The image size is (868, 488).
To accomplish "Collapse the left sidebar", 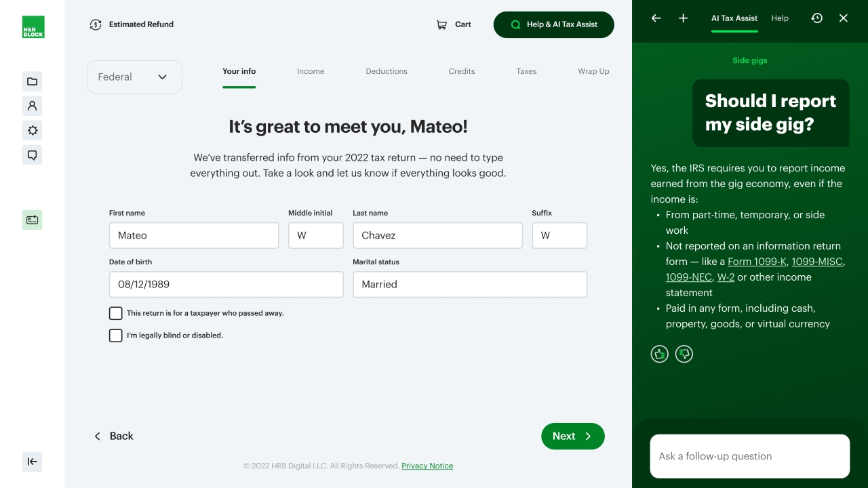I will [32, 462].
